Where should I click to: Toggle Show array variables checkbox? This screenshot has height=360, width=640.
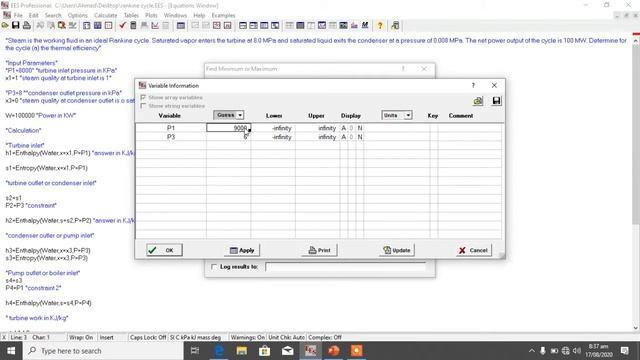[143, 98]
